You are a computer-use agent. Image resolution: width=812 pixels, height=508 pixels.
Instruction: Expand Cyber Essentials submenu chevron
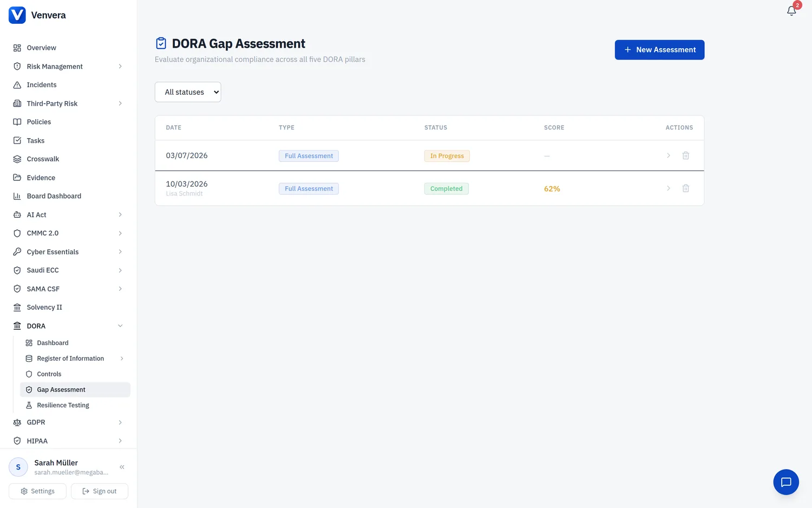tap(120, 252)
